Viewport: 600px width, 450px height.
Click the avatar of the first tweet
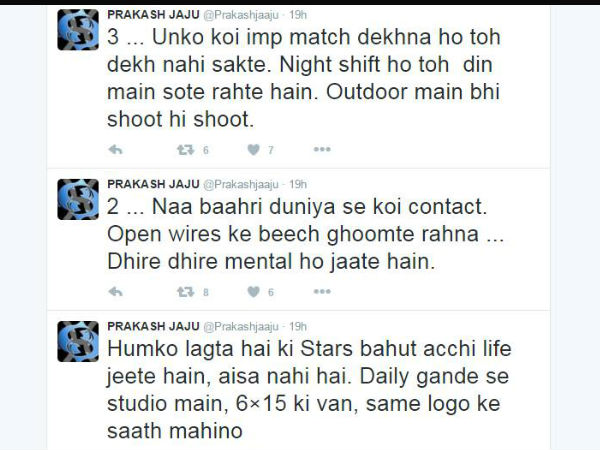point(78,30)
